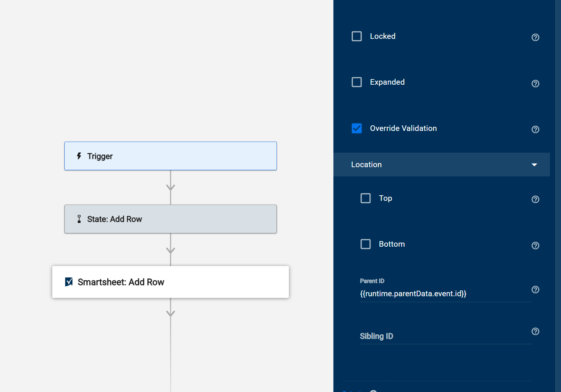Viewport: 561px width, 392px height.
Task: Click the Trigger lightning bolt icon
Action: pyautogui.click(x=79, y=156)
